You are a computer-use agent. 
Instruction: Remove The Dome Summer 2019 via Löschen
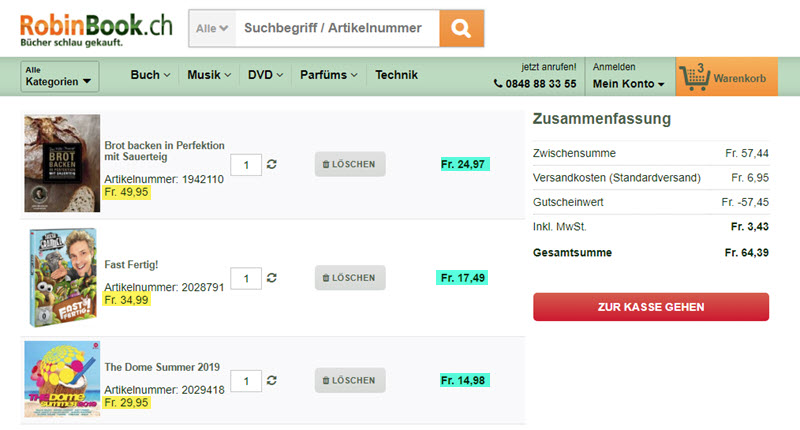point(350,380)
